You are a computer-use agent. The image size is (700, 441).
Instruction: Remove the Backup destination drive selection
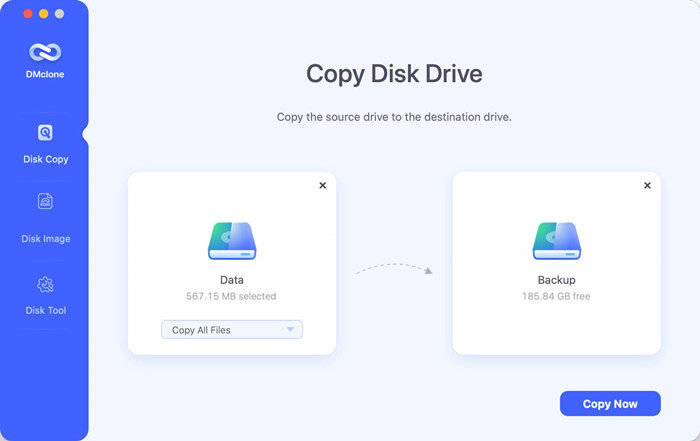(x=647, y=185)
